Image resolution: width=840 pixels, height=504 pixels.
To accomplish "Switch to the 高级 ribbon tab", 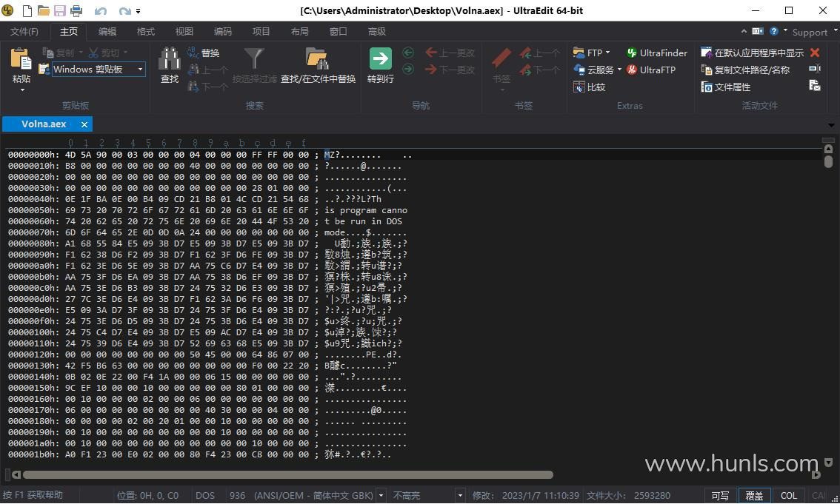I will point(377,32).
